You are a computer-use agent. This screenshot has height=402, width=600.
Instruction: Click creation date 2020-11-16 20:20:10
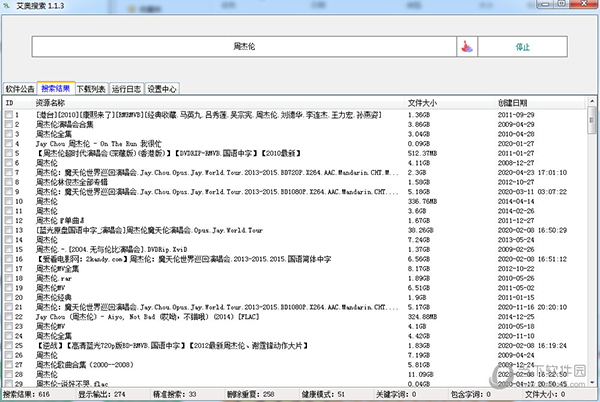532,307
